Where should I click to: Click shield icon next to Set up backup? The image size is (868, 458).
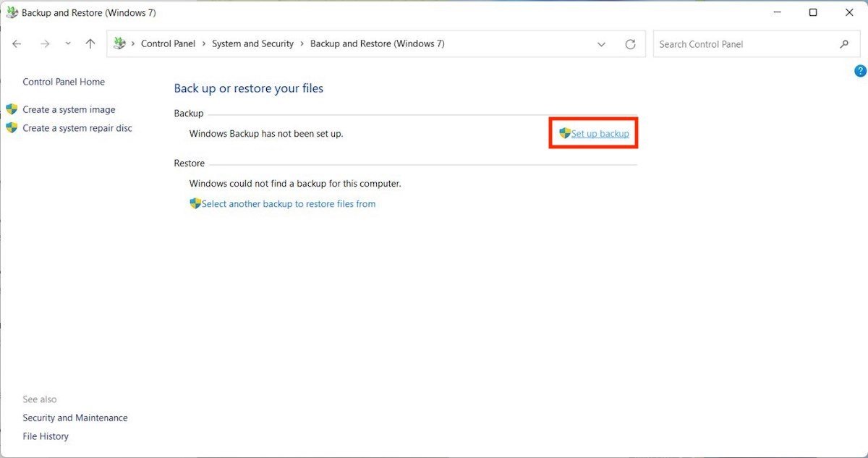click(x=565, y=133)
